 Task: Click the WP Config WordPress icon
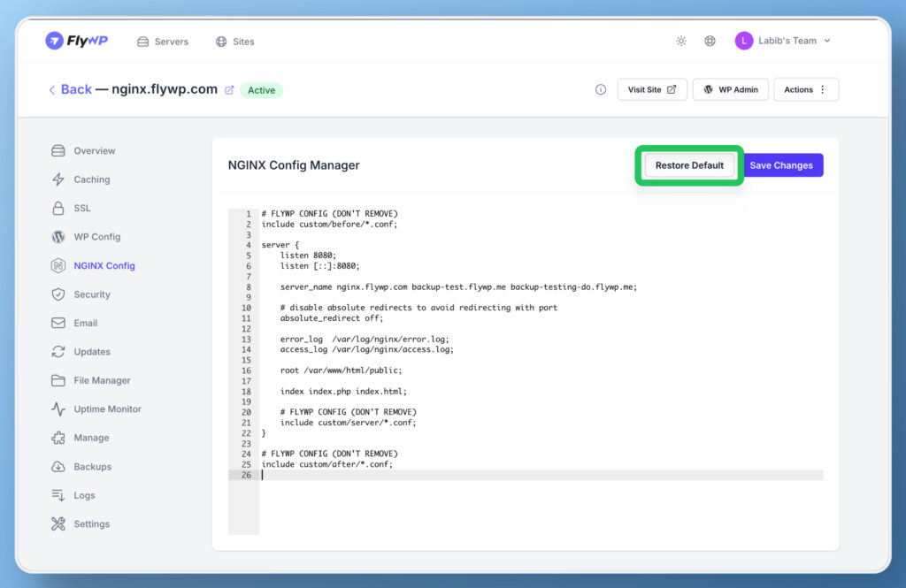click(58, 237)
